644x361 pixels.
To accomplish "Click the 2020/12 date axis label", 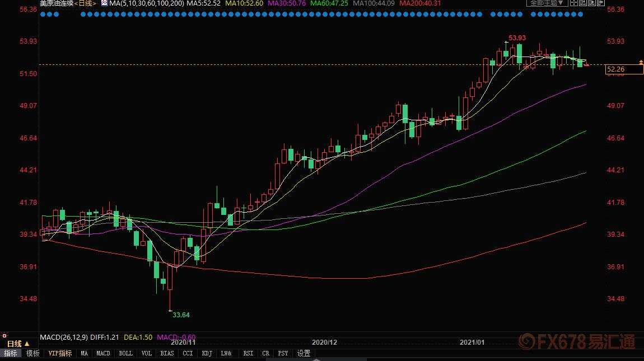I will (x=324, y=342).
